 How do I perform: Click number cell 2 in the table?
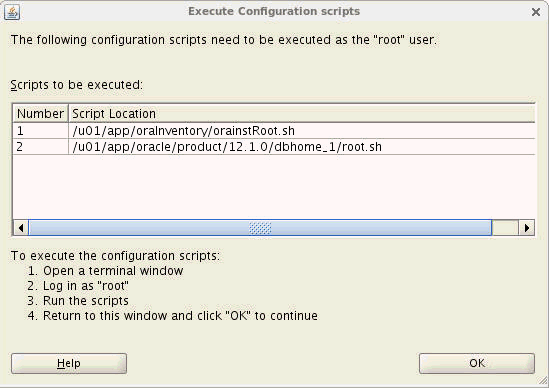[41, 146]
